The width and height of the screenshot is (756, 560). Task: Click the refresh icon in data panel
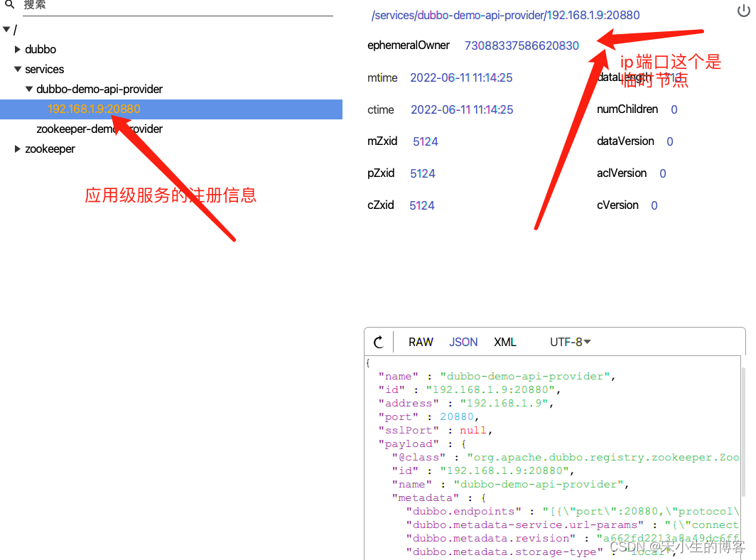tap(378, 343)
